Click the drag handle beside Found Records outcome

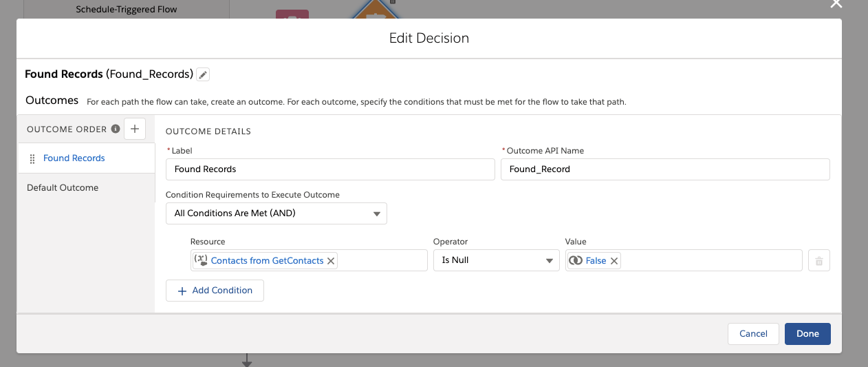[32, 158]
